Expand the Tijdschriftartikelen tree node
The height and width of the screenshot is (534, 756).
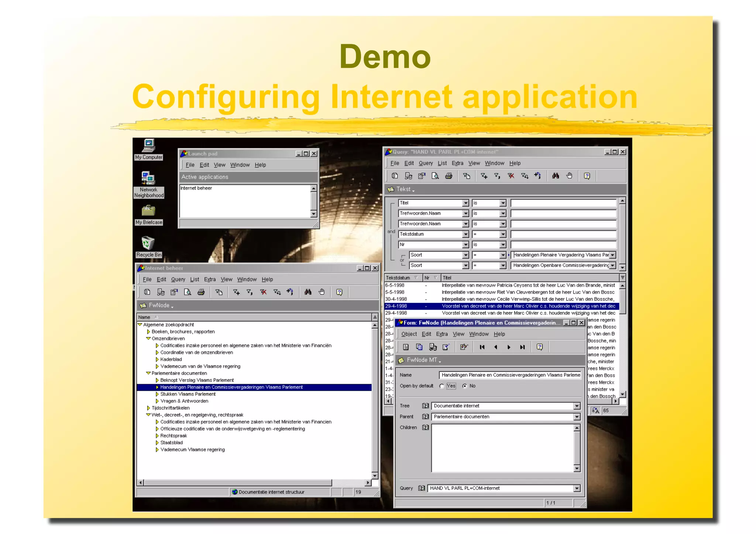(x=148, y=408)
